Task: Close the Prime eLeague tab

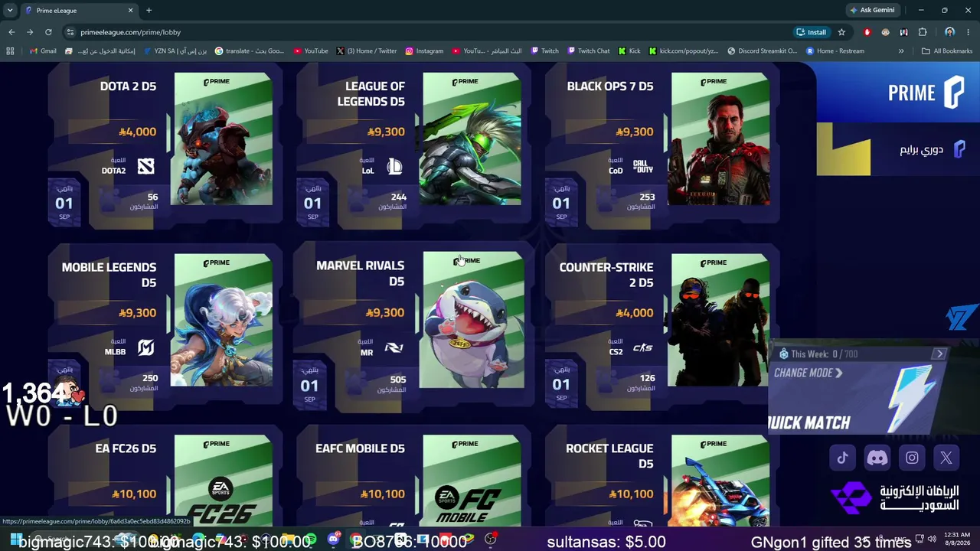Action: [130, 10]
